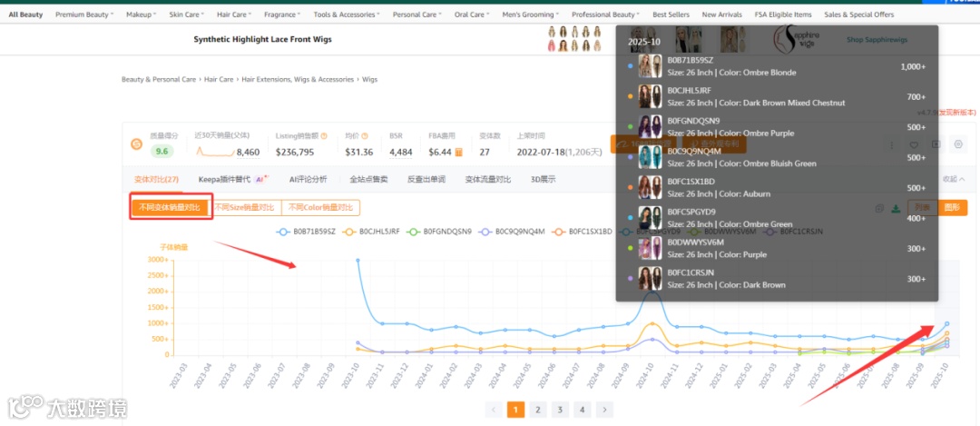Open help icon beside 均价
Viewport: 980px width, 426px height.
[x=365, y=135]
